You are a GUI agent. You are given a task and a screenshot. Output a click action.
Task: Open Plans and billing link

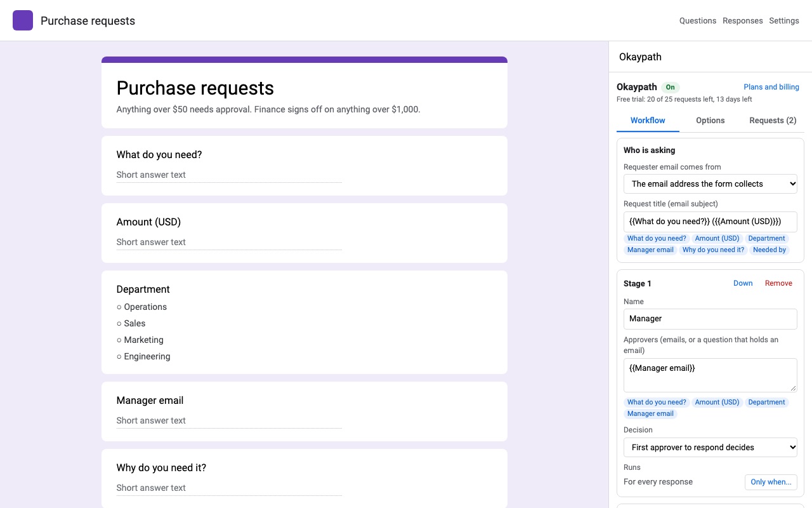point(771,87)
